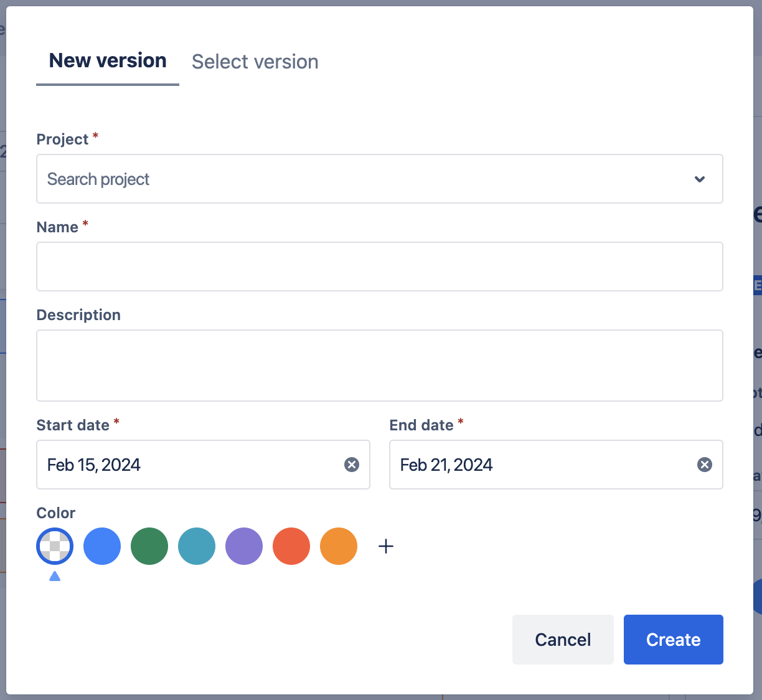
Task: Choose the red color swatch
Action: [x=291, y=546]
